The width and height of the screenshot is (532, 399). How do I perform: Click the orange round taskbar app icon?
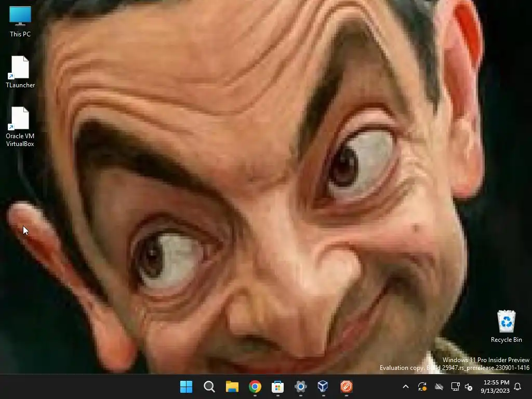[346, 387]
